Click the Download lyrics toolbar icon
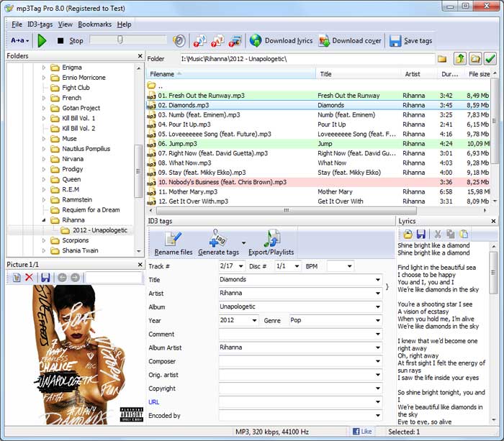 pyautogui.click(x=256, y=41)
